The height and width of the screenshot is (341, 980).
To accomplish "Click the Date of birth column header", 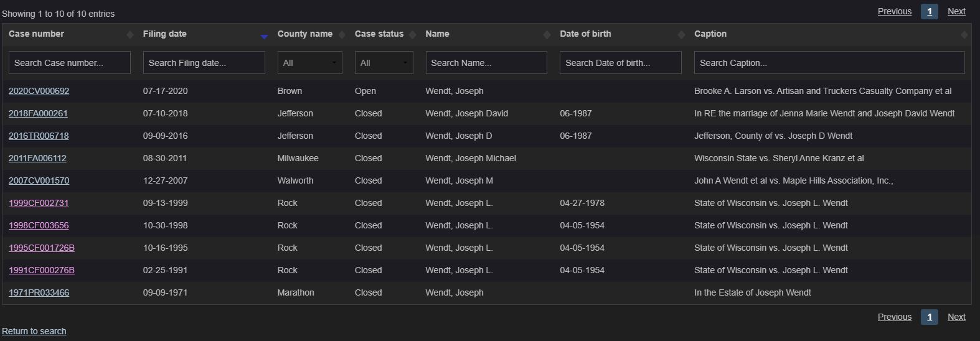I will [585, 34].
